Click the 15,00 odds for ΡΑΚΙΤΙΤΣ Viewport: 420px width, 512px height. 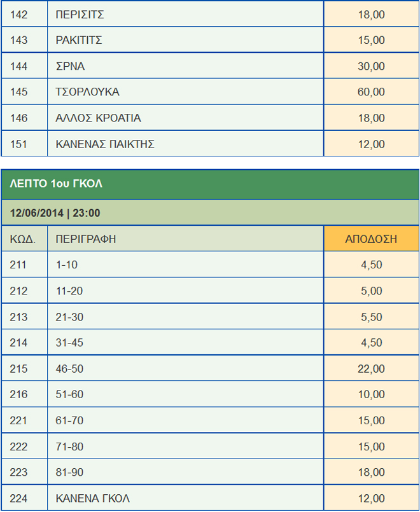[371, 40]
